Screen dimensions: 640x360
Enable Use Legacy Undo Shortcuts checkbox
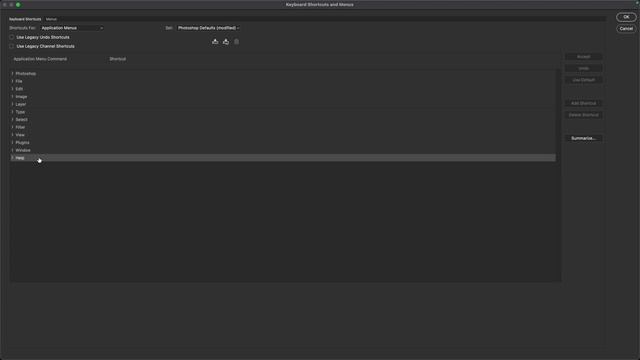[11, 37]
